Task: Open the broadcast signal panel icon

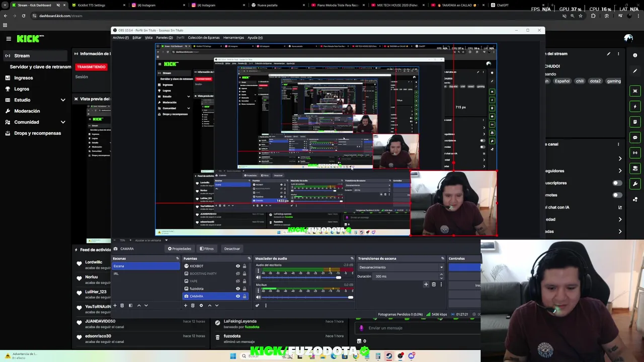Action: tap(635, 153)
